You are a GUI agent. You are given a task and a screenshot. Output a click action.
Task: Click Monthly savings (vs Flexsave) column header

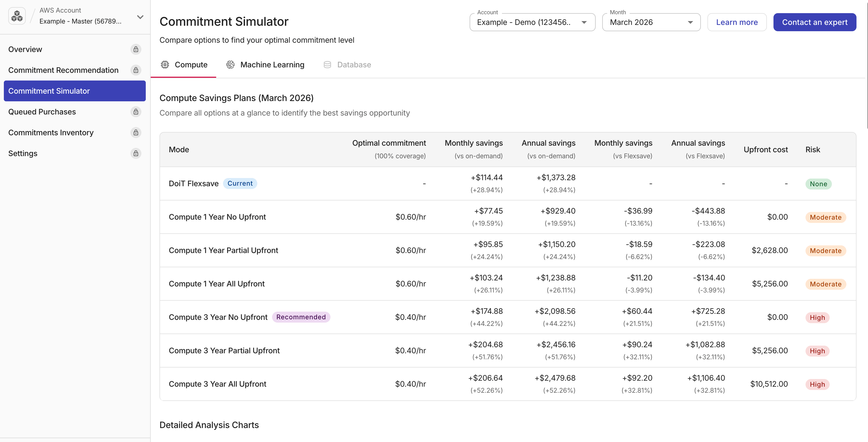click(623, 149)
